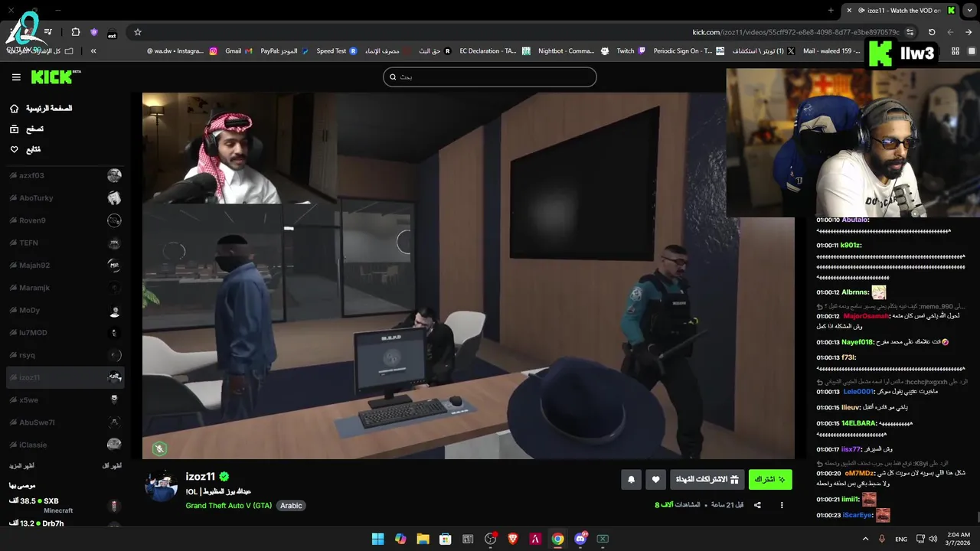The height and width of the screenshot is (551, 980).
Task: Click the gifted subscriptions button
Action: click(x=707, y=480)
